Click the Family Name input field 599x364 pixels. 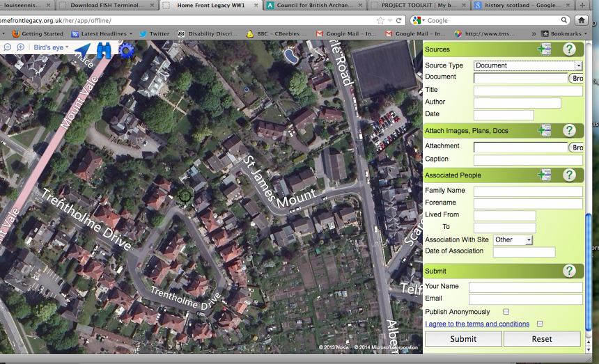point(527,191)
